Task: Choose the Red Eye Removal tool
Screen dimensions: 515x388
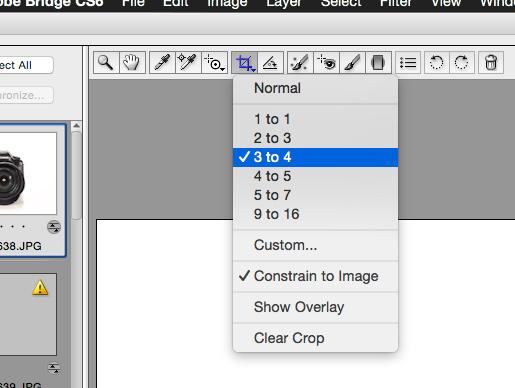Action: (326, 62)
